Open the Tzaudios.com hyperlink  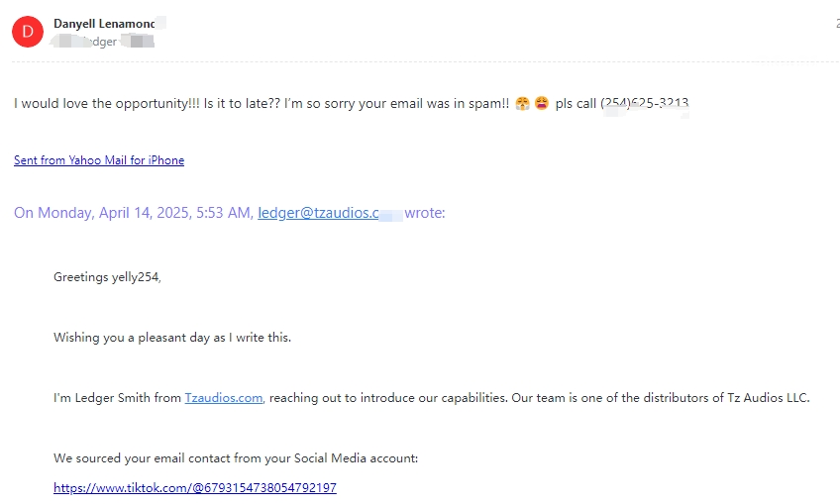(224, 398)
